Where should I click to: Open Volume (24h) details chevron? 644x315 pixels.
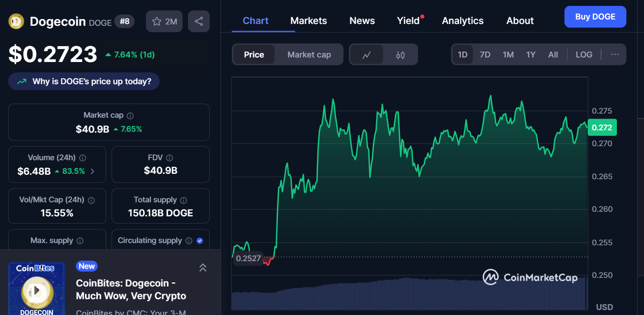point(92,172)
